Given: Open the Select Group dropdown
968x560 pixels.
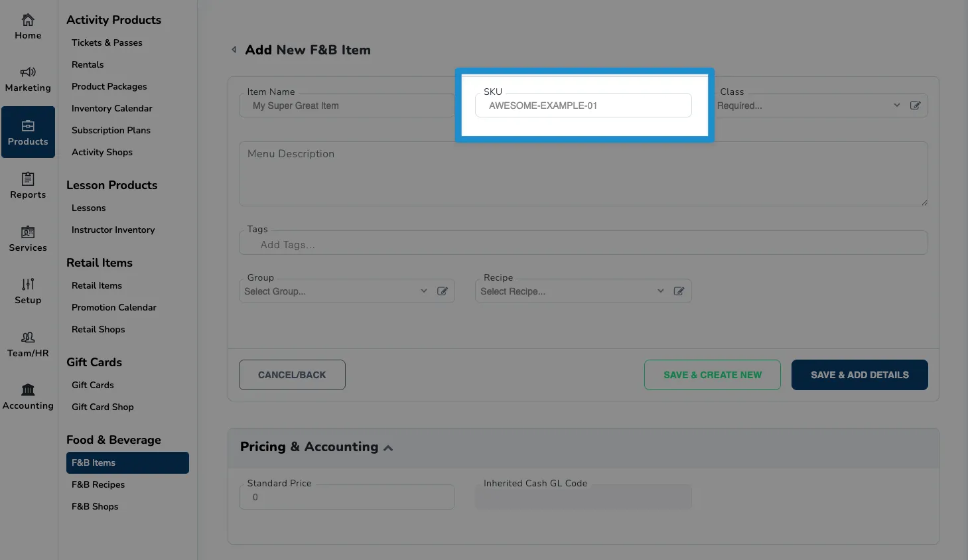Looking at the screenshot, I should [x=335, y=291].
